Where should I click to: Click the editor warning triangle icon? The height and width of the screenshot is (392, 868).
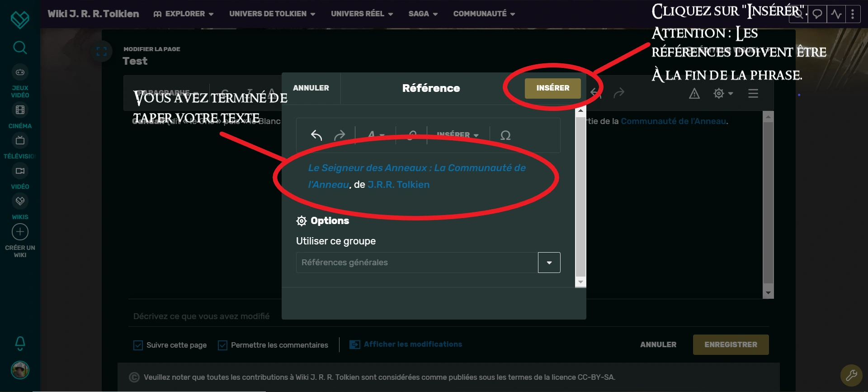point(694,93)
